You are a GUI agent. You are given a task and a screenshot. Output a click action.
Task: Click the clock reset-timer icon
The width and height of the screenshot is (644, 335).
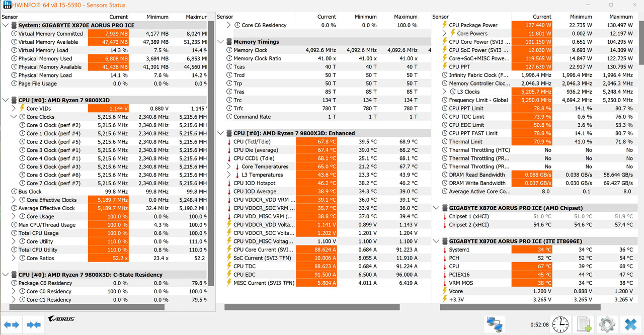(559, 324)
